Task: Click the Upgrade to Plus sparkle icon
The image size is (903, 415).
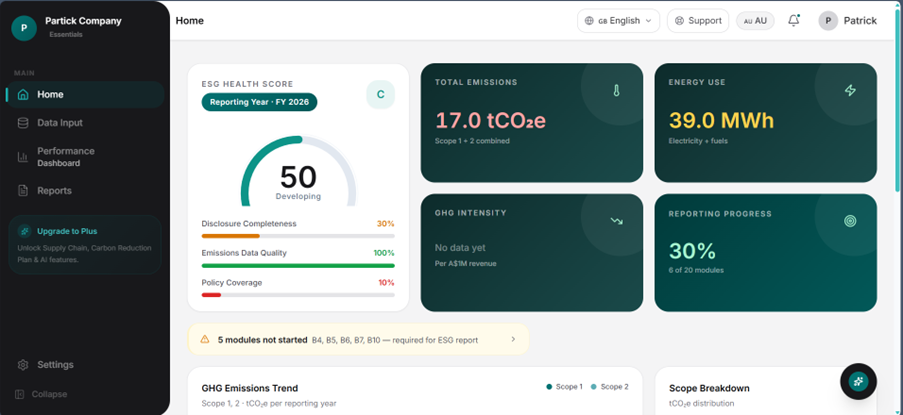Action: (x=24, y=231)
